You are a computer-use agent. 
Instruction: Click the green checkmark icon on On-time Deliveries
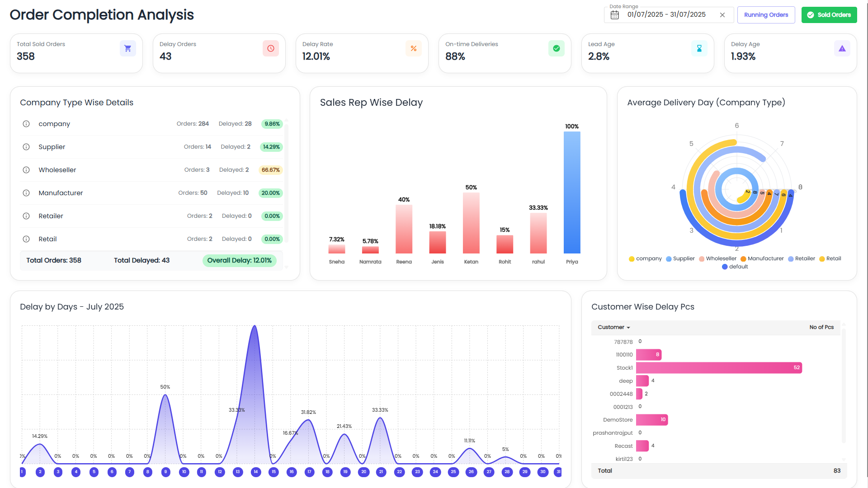[556, 48]
